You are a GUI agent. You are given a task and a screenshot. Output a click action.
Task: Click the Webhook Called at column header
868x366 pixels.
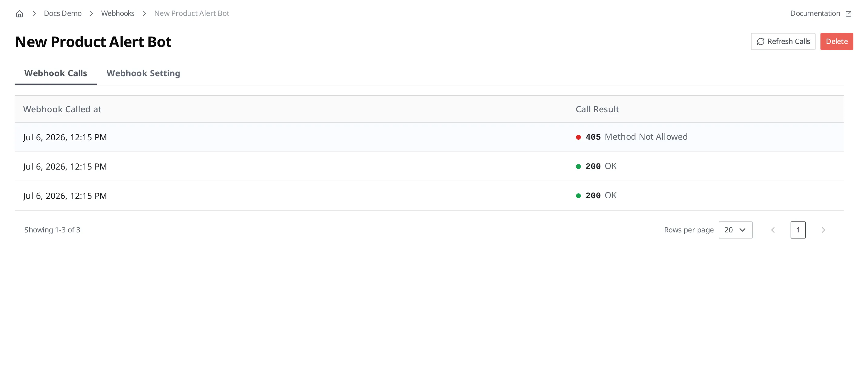(62, 109)
